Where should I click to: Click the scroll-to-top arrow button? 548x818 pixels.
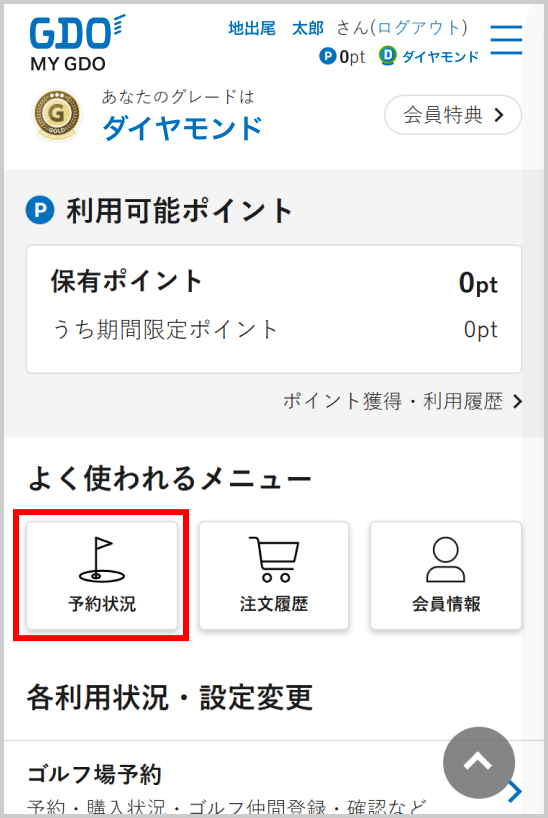[x=479, y=763]
